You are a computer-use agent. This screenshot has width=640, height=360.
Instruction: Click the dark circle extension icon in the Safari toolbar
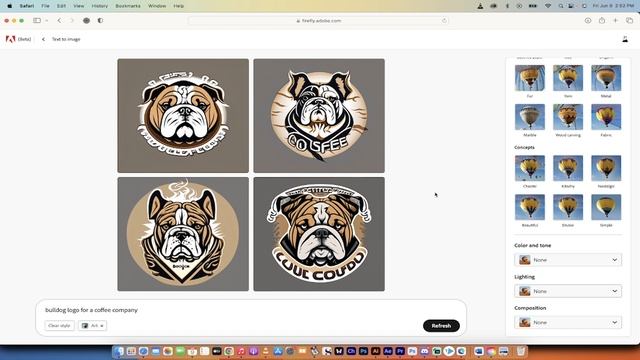[x=87, y=20]
